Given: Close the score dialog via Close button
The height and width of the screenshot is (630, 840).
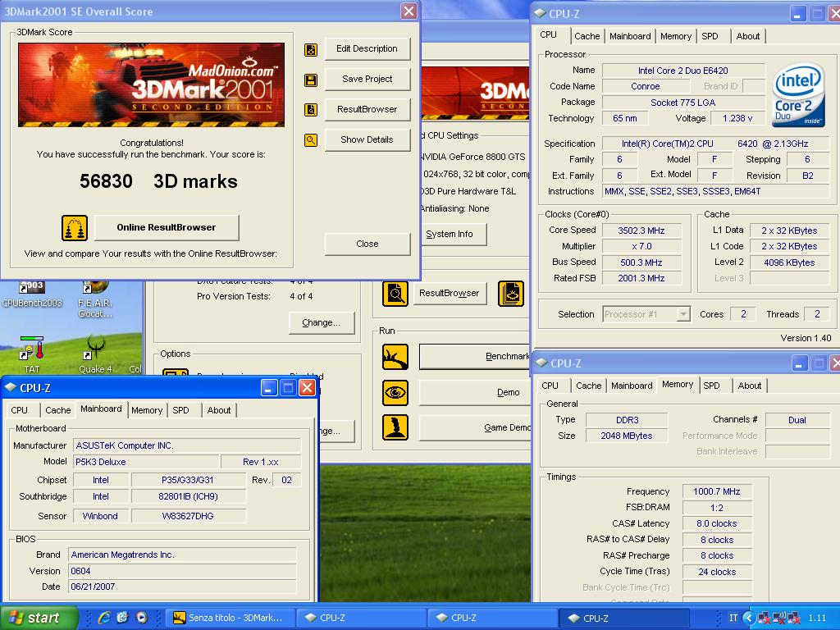Looking at the screenshot, I should 367,244.
